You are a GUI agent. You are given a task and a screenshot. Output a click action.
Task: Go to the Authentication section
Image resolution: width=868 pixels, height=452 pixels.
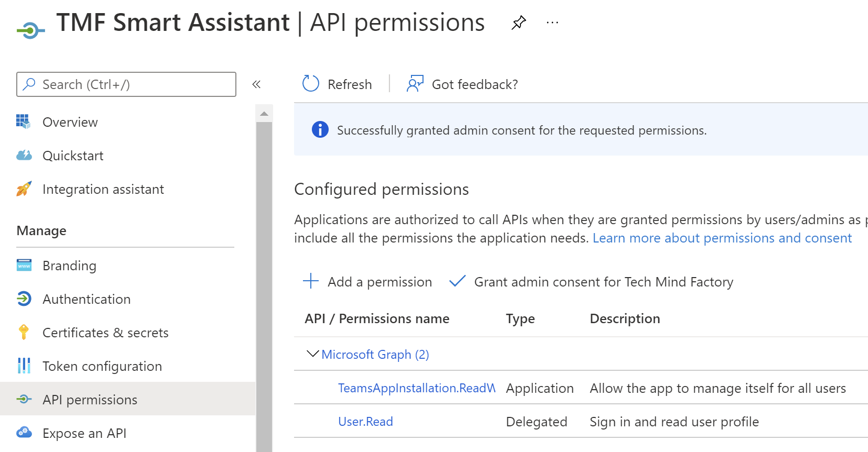coord(86,299)
